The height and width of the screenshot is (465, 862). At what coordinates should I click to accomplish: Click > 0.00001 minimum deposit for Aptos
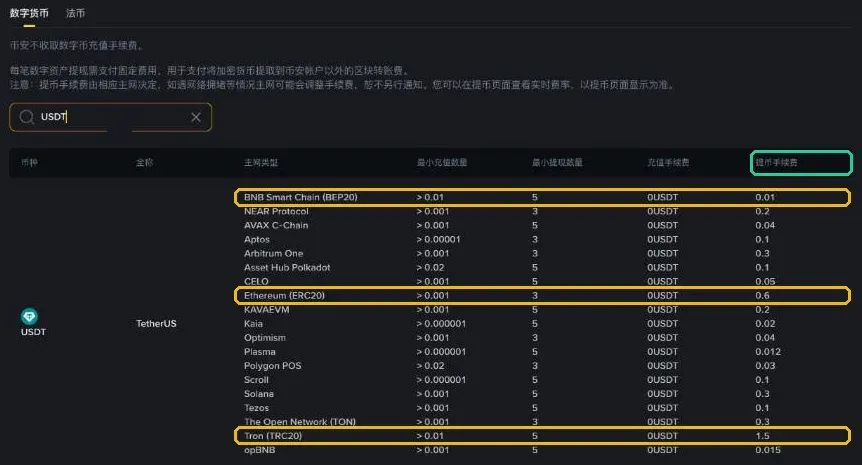pyautogui.click(x=438, y=240)
